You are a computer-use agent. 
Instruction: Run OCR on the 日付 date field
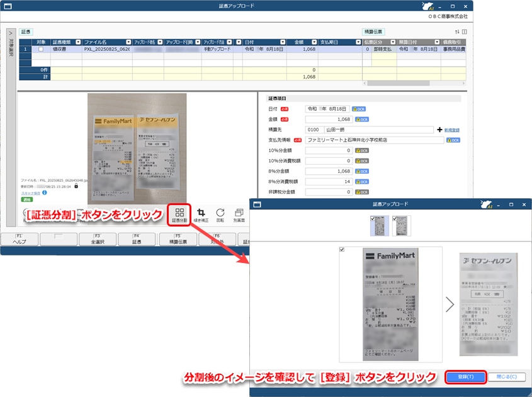[x=359, y=109]
